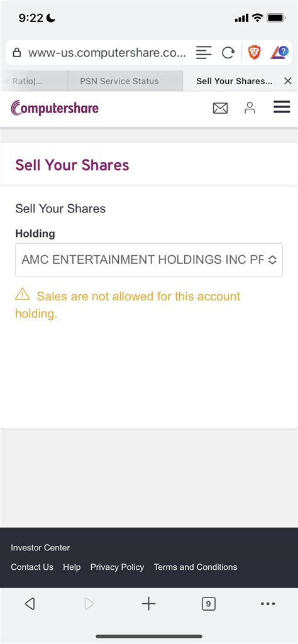Image resolution: width=298 pixels, height=644 pixels.
Task: Go back with the back arrow
Action: coord(30,603)
